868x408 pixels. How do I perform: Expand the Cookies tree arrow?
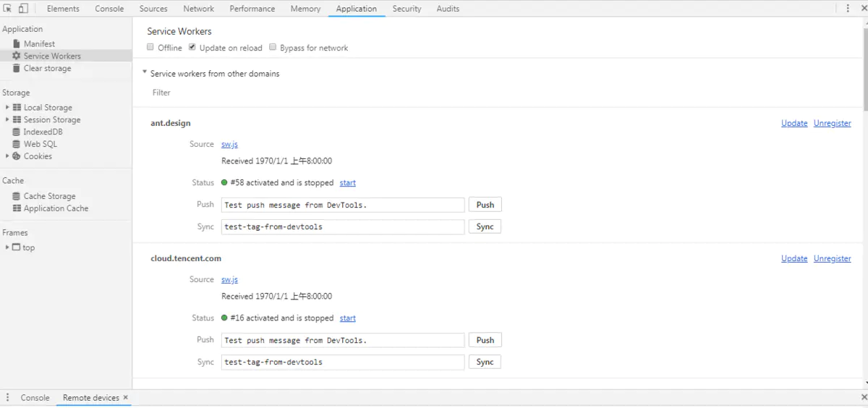click(8, 156)
